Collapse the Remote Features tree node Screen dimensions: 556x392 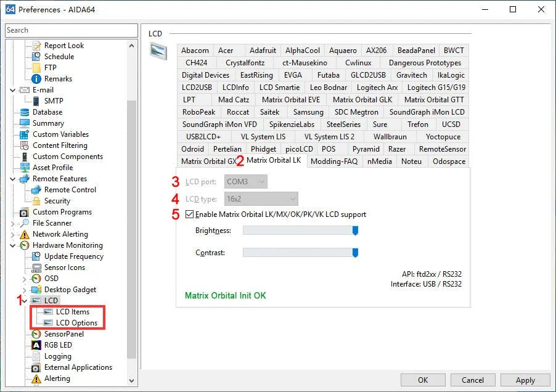click(13, 179)
